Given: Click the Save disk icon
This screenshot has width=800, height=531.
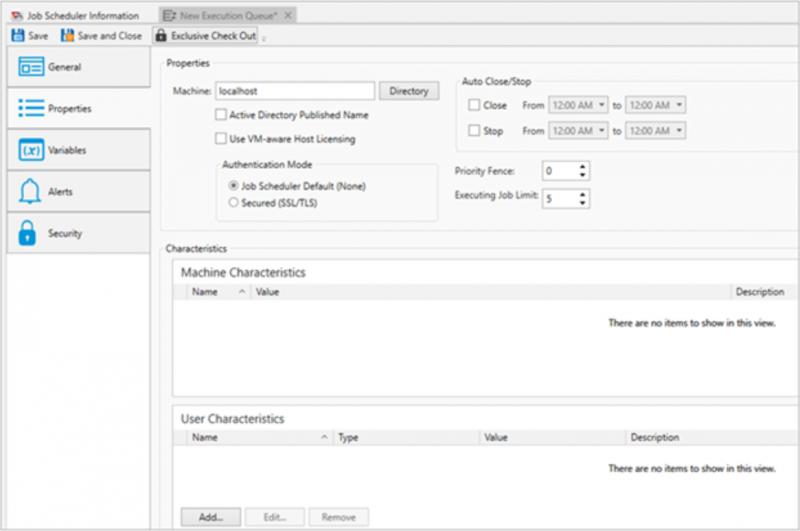Looking at the screenshot, I should coord(17,35).
